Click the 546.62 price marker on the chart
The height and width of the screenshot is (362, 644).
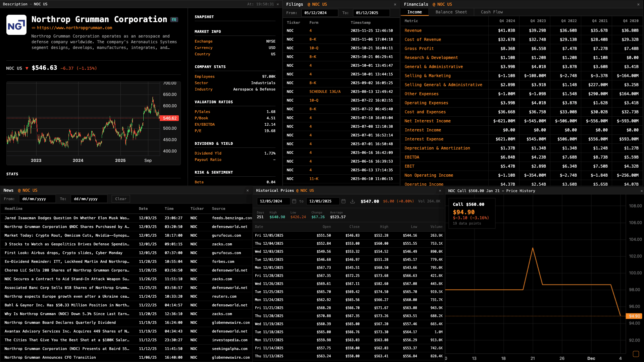[170, 118]
